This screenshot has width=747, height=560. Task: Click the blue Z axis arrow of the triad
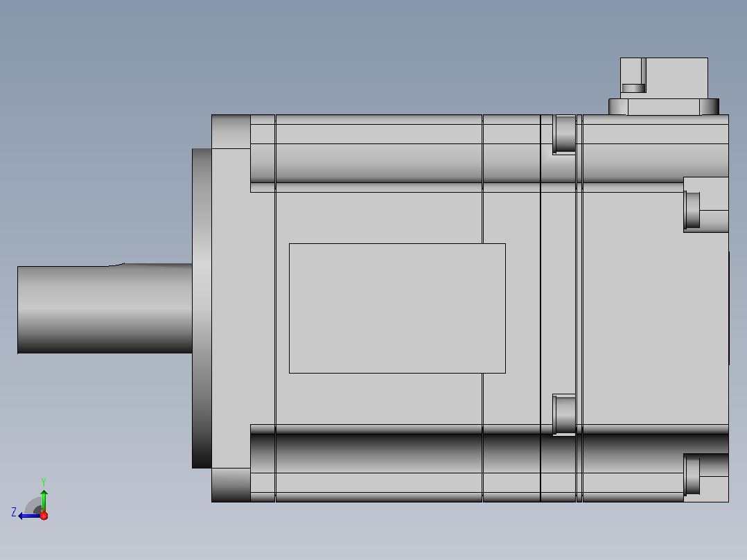pos(29,516)
